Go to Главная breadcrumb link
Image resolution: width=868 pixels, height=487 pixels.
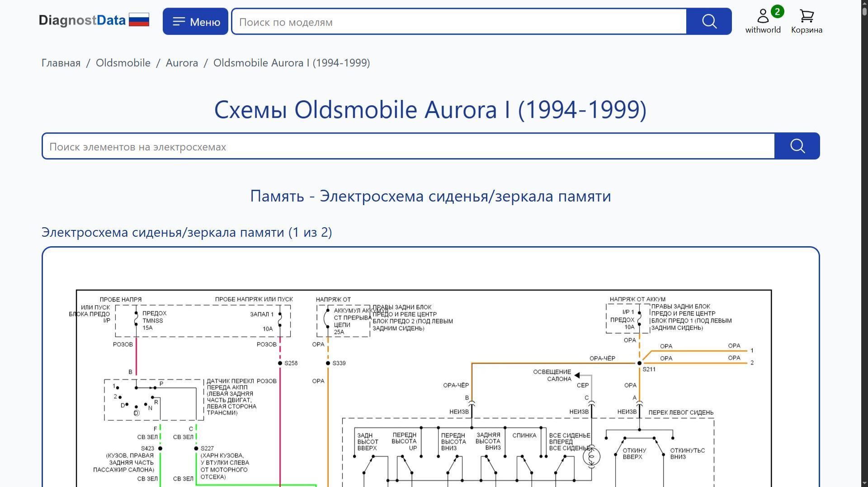[61, 63]
